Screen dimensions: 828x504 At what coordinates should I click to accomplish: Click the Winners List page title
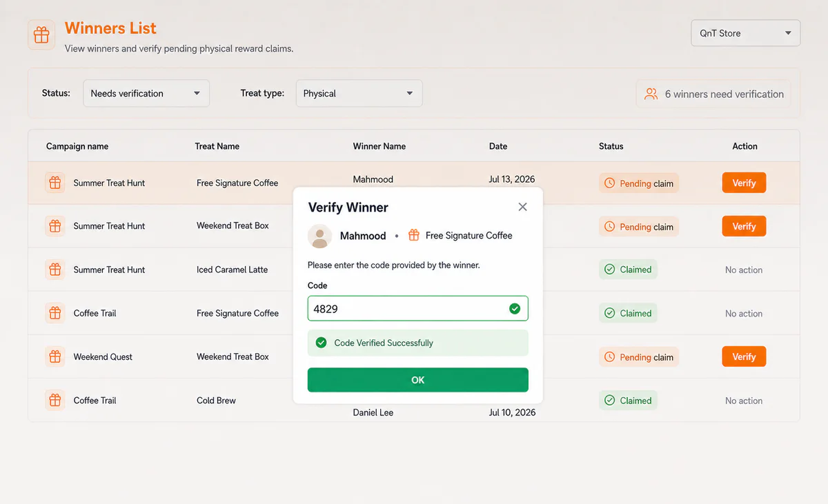click(110, 28)
